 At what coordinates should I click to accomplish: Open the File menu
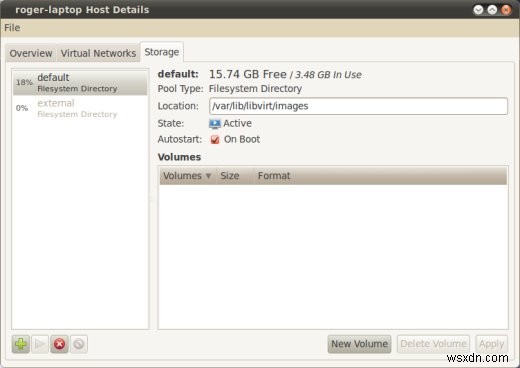[12, 28]
